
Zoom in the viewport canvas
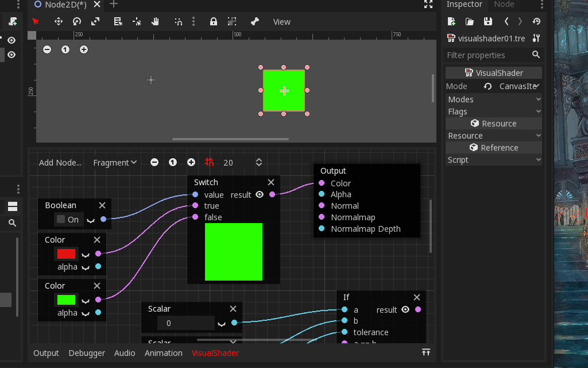coord(84,49)
